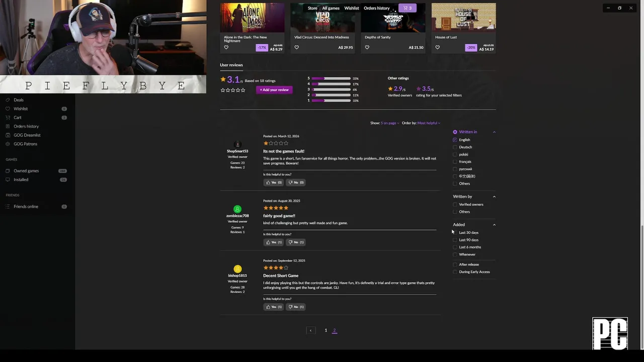644x362 pixels.
Task: Check the Deutsch language filter
Action: coord(455,147)
